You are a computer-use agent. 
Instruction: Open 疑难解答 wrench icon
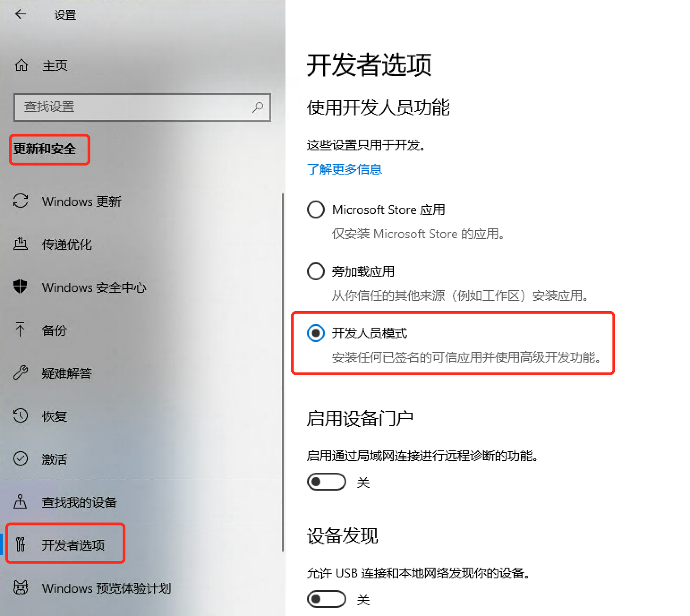pyautogui.click(x=21, y=372)
